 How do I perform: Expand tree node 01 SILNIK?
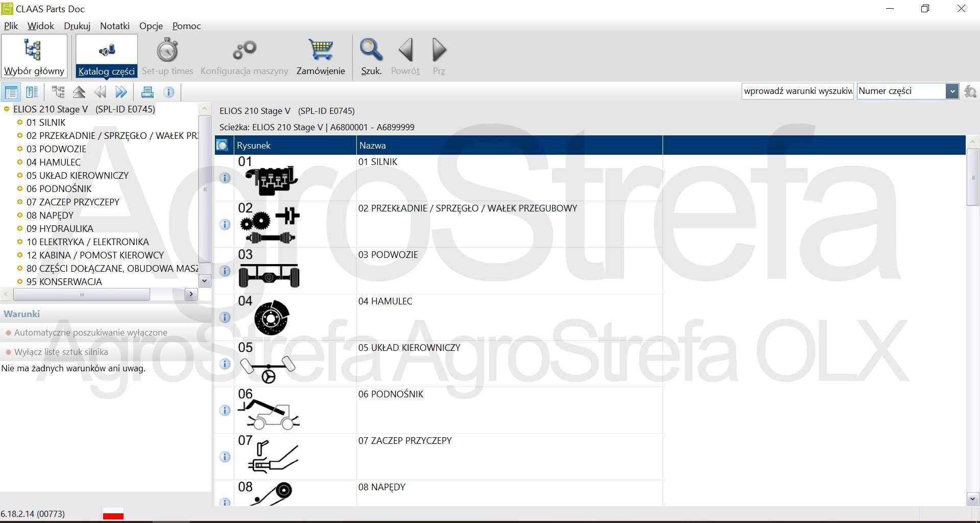(x=20, y=122)
